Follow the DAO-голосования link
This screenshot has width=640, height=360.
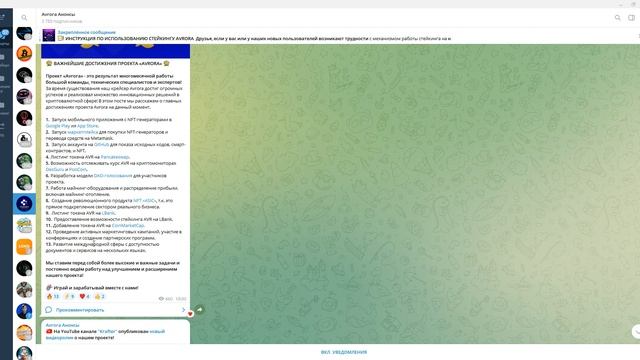pos(113,176)
